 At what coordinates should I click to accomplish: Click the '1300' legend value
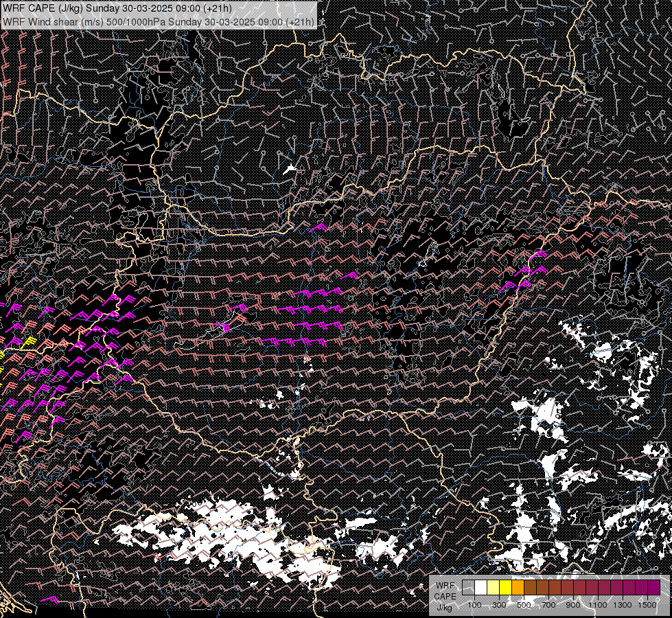coord(623,605)
